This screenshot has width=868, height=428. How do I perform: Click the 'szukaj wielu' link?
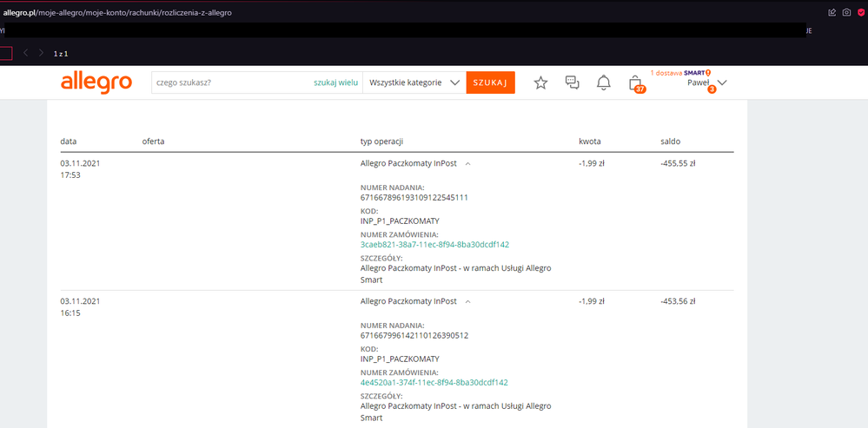pyautogui.click(x=335, y=83)
